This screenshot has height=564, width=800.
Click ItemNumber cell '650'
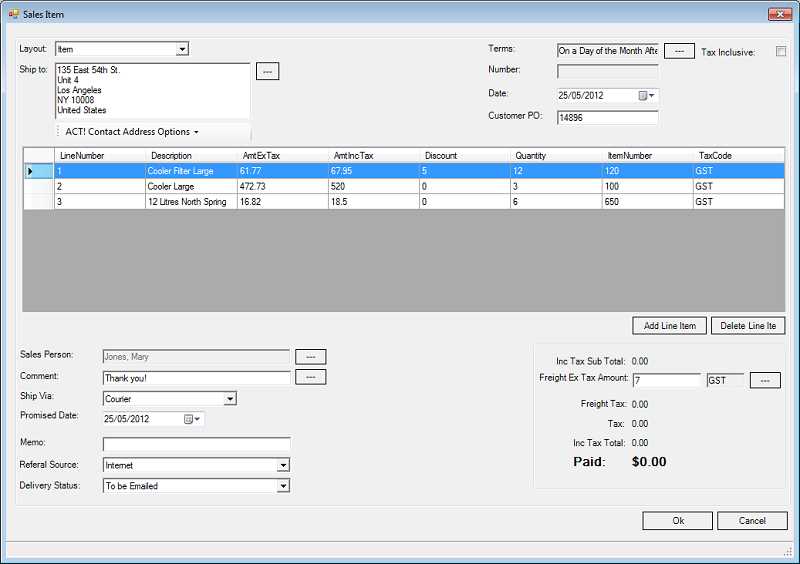point(647,202)
